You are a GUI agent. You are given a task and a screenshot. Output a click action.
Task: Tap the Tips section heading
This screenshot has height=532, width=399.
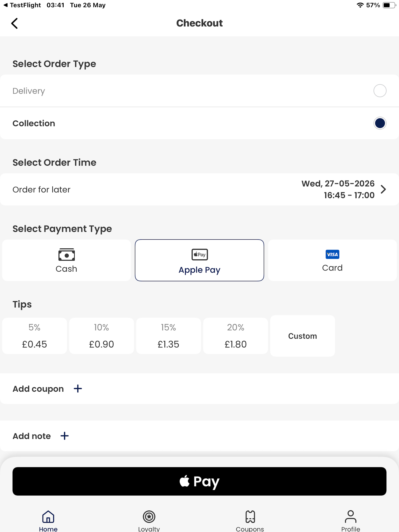(x=22, y=304)
